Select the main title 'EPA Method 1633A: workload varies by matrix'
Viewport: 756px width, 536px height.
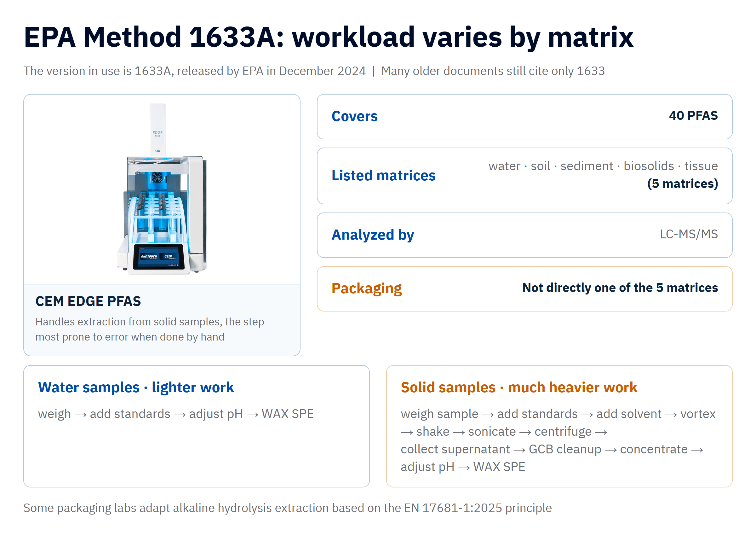point(328,37)
